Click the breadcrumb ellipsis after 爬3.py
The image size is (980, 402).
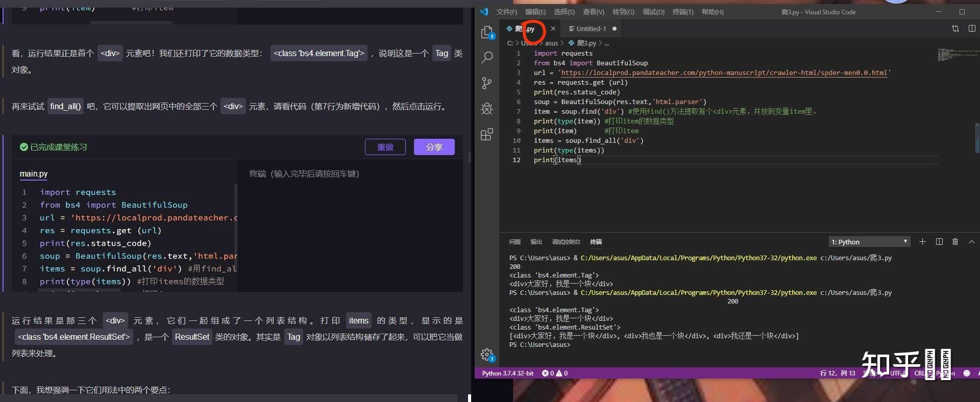(606, 43)
